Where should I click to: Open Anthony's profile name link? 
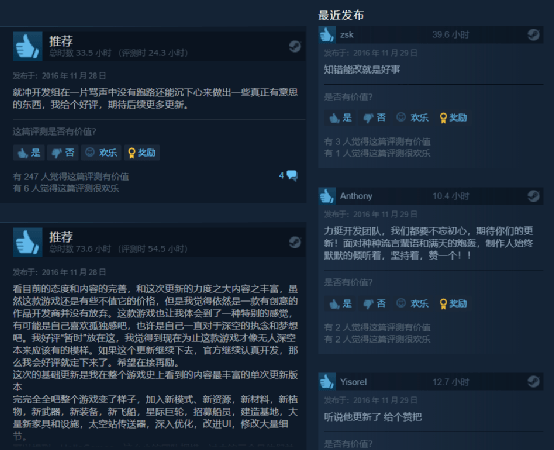356,196
